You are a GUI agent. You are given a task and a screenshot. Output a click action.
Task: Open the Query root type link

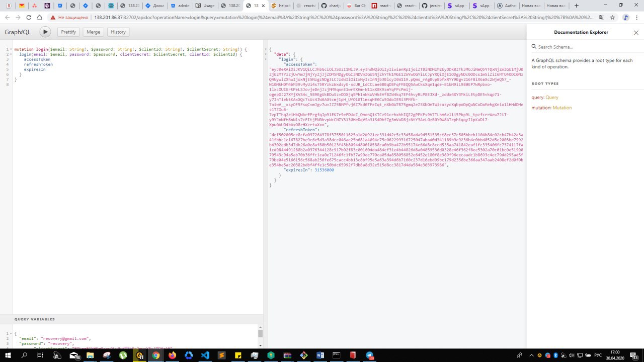coord(551,98)
